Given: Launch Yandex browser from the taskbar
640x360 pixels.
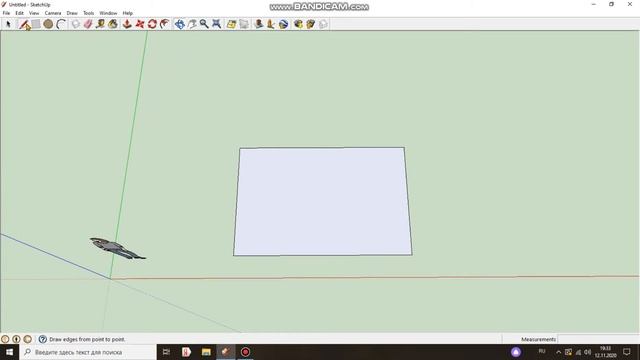Looking at the screenshot, I should (186, 352).
